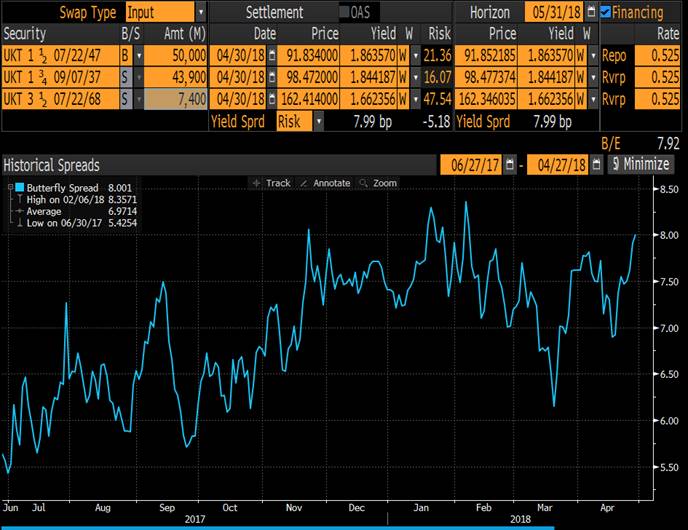Screen dimensions: 688x530
Task: Click the Risk value 21.36
Action: click(437, 55)
